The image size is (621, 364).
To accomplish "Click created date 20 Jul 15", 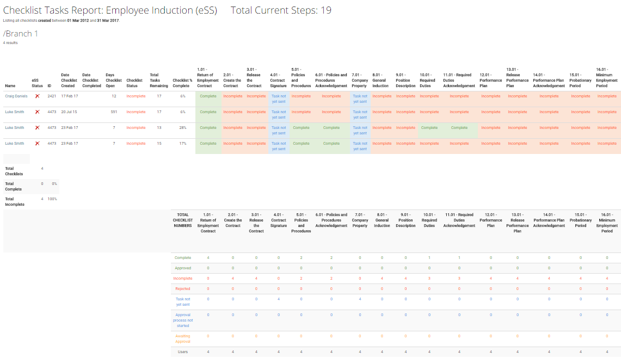I will (x=69, y=112).
